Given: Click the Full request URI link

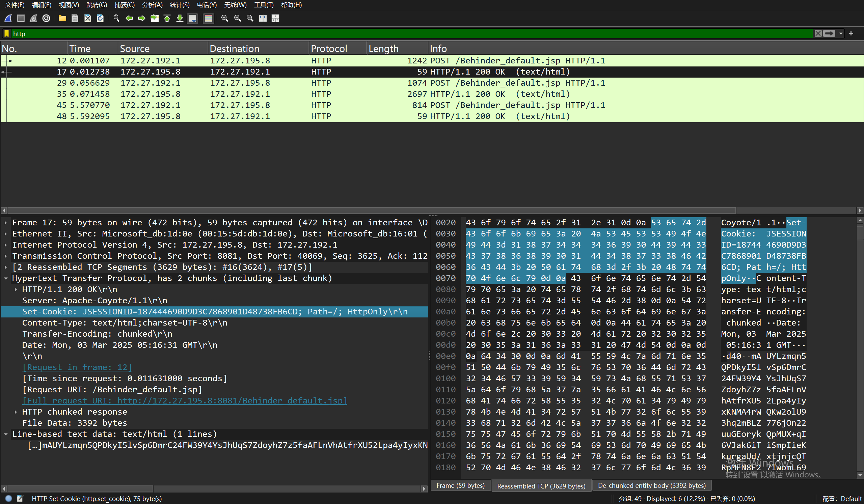Looking at the screenshot, I should coord(185,400).
